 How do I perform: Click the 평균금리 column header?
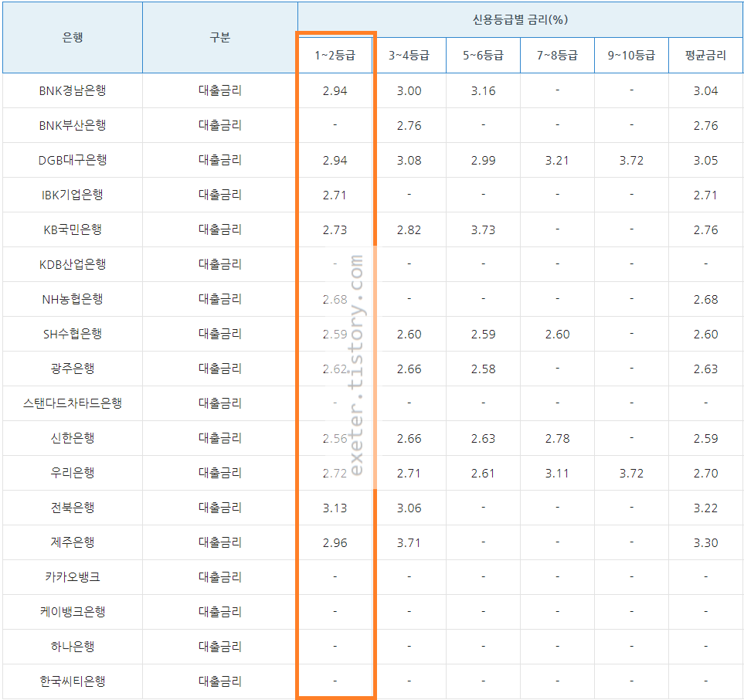(x=705, y=56)
